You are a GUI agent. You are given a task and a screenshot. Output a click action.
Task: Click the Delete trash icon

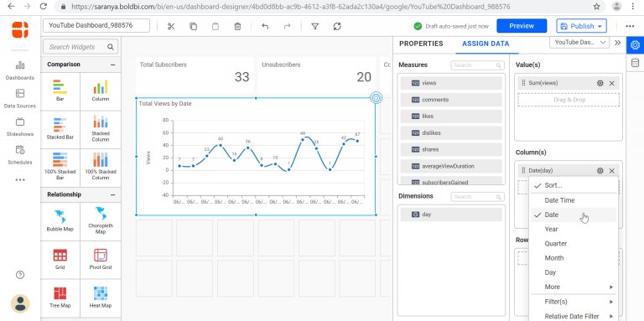[x=237, y=26]
